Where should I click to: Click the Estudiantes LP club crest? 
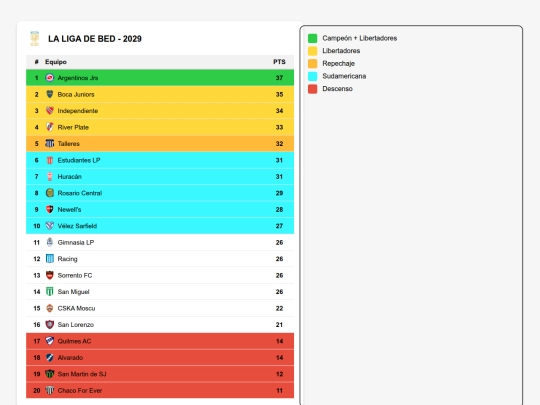pyautogui.click(x=50, y=160)
